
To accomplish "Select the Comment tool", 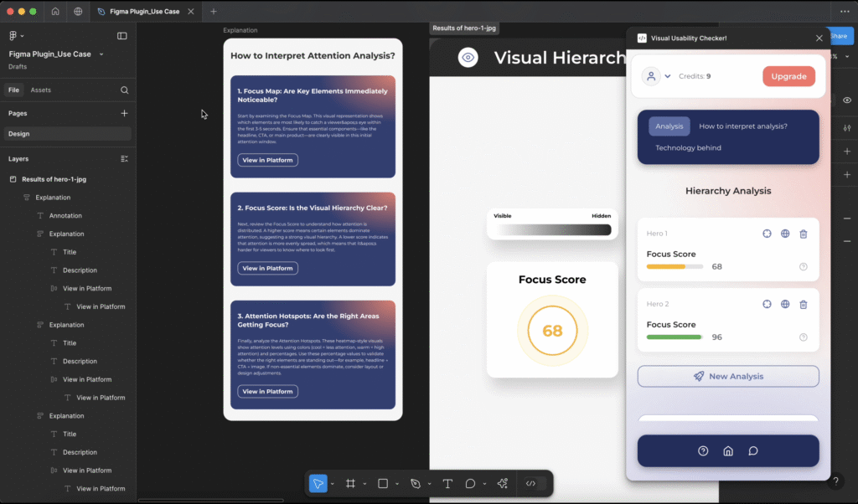I will tap(470, 484).
